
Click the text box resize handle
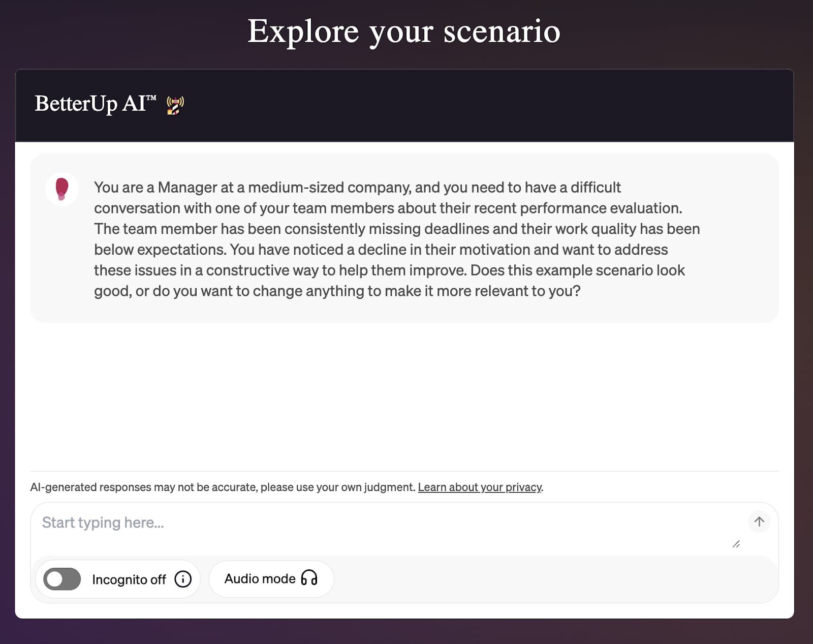pos(736,544)
